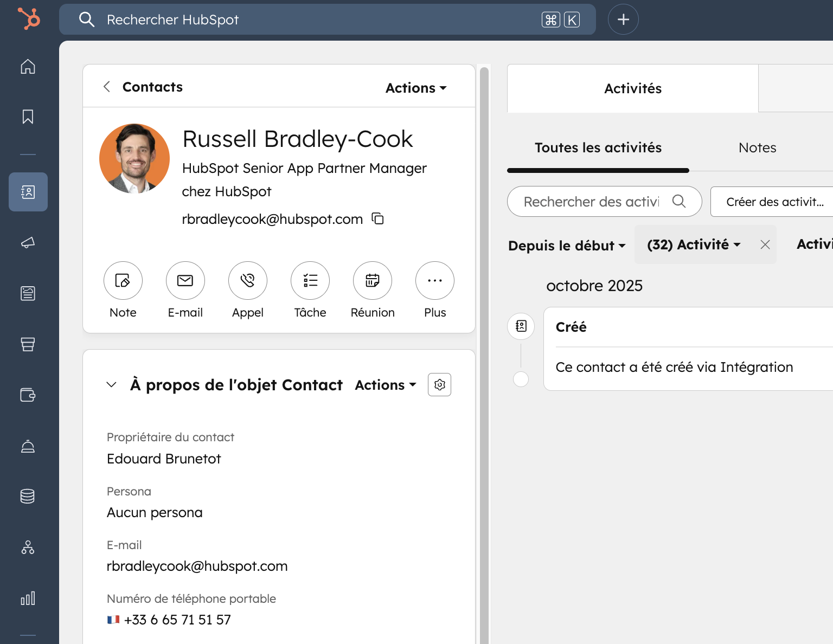
Task: Go back to Contacts list
Action: pos(107,86)
